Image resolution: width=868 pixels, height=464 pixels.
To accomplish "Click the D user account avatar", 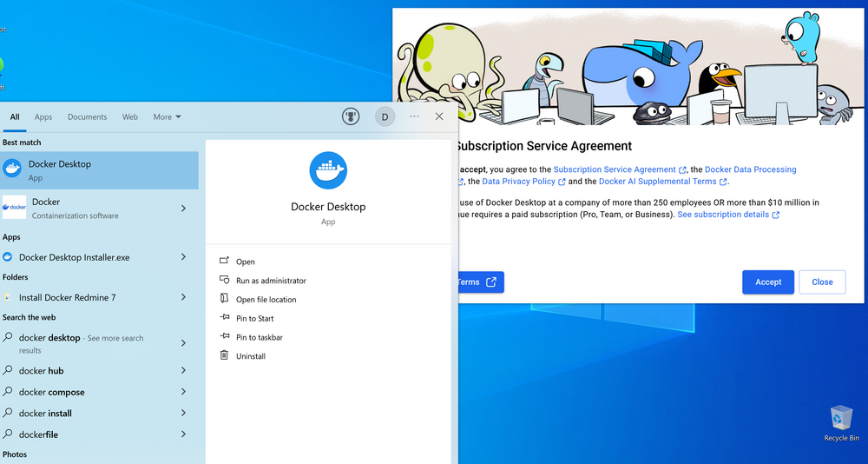I will click(385, 116).
